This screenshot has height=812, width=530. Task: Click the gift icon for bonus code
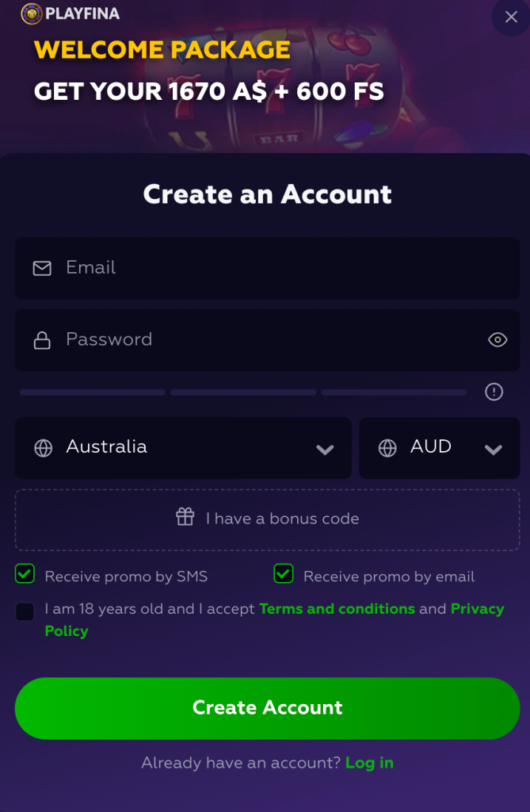coord(185,516)
